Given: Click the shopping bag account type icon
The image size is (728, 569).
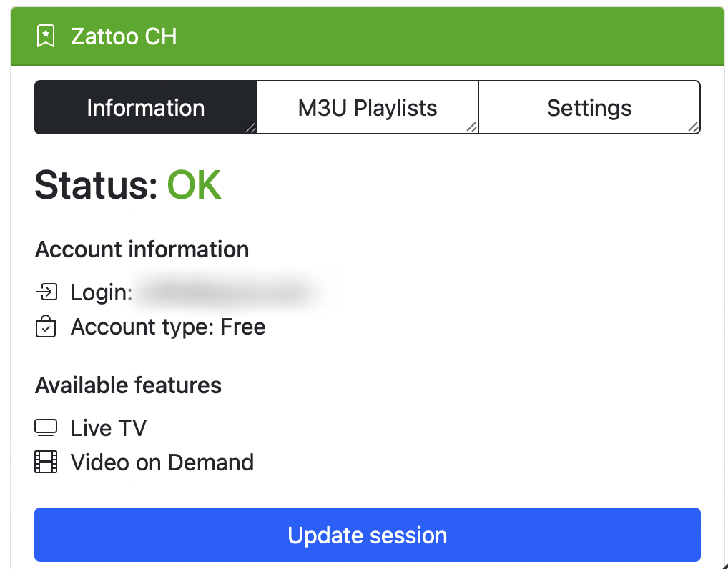Looking at the screenshot, I should 46,326.
